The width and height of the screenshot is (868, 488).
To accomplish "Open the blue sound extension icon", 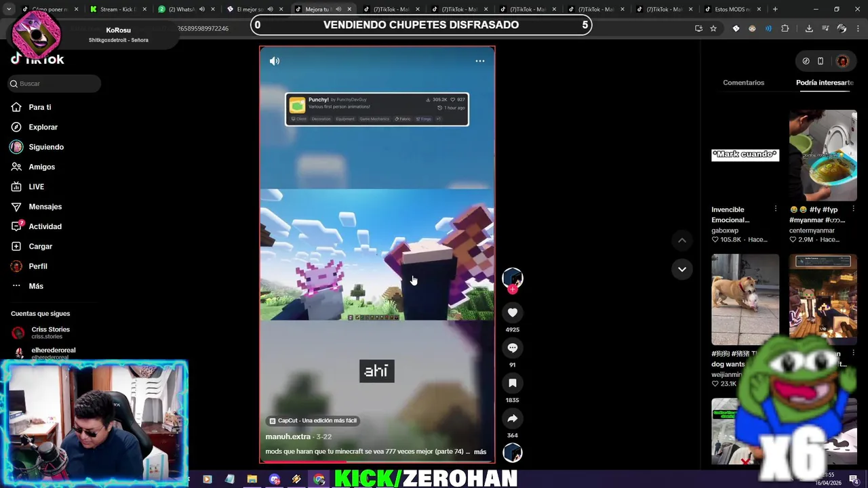I will coord(768,28).
